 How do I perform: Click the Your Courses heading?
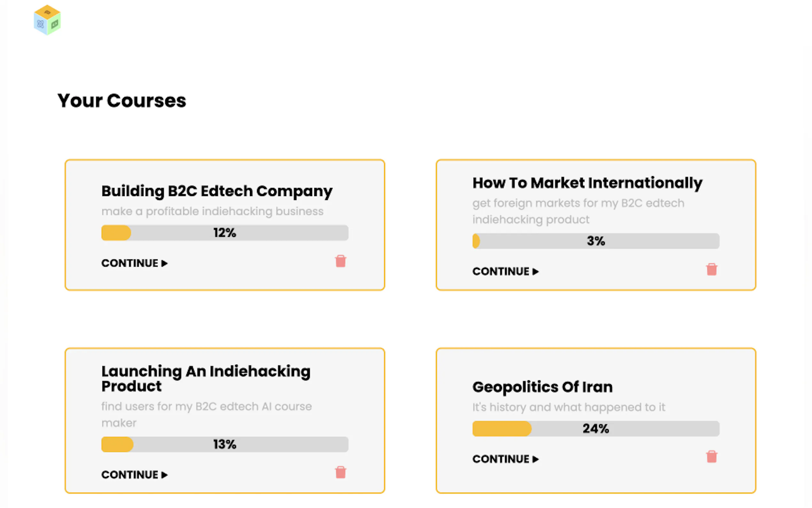(121, 100)
